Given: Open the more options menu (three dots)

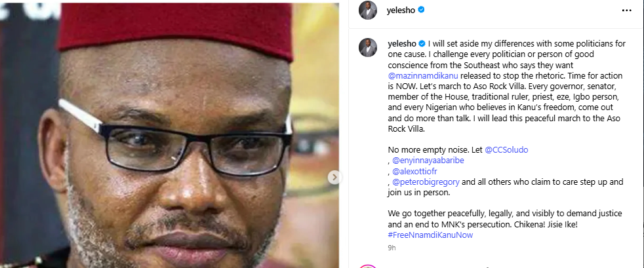Looking at the screenshot, I should point(626,10).
